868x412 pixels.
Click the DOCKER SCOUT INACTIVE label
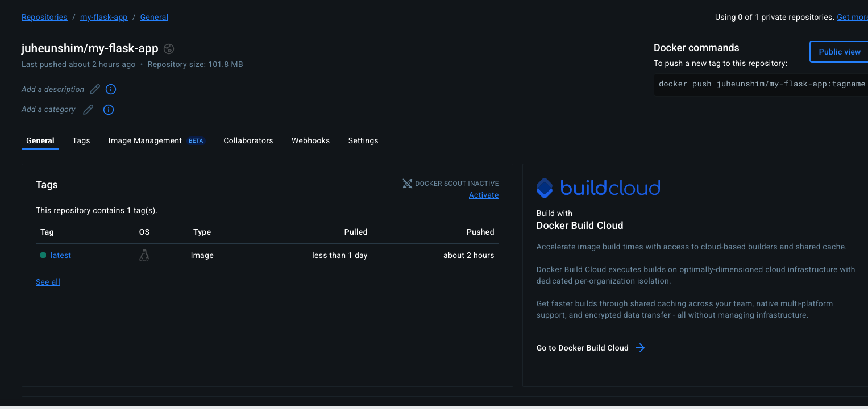tap(457, 184)
